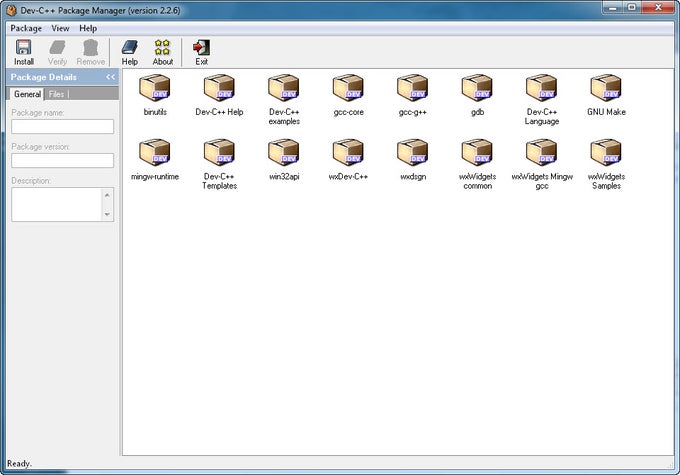Select the gcc-core package icon

point(348,88)
